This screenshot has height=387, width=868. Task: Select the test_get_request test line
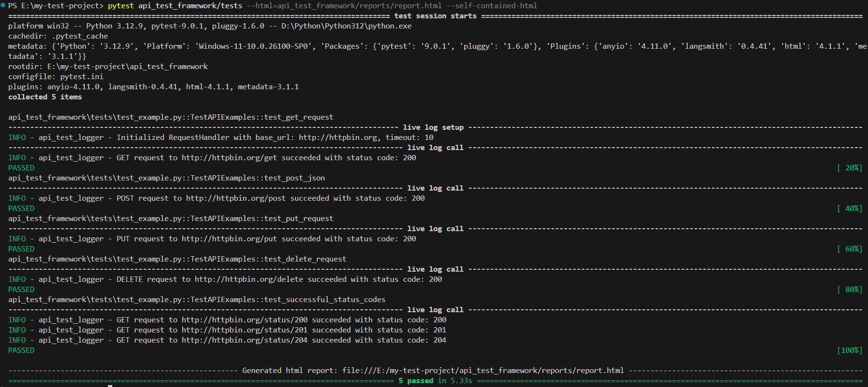coord(171,117)
